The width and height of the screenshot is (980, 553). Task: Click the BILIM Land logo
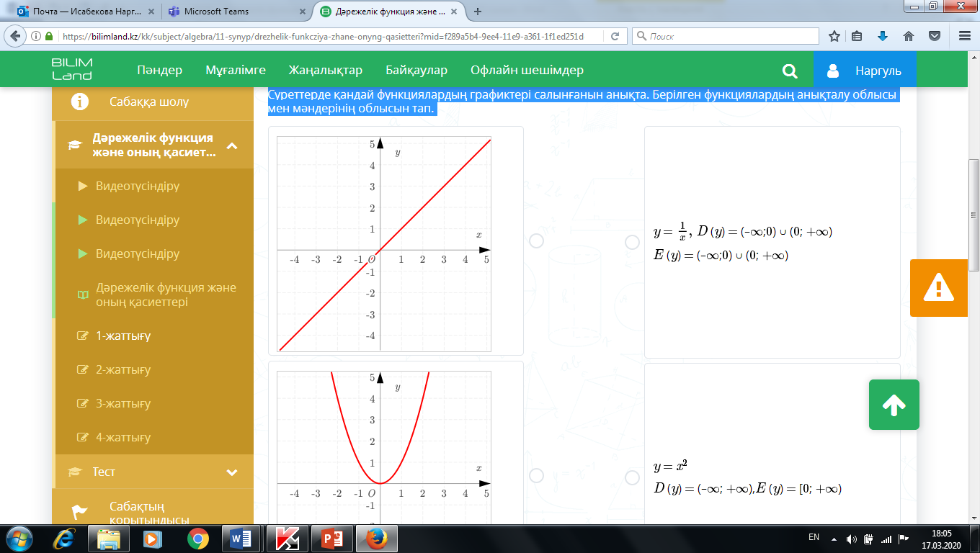(x=72, y=70)
